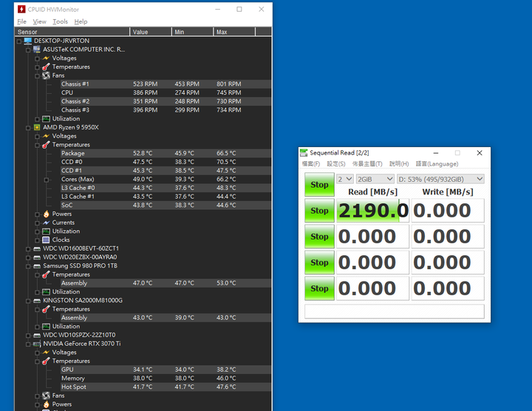Open the test count dropdown showing 2
This screenshot has height=411, width=532.
[x=345, y=179]
